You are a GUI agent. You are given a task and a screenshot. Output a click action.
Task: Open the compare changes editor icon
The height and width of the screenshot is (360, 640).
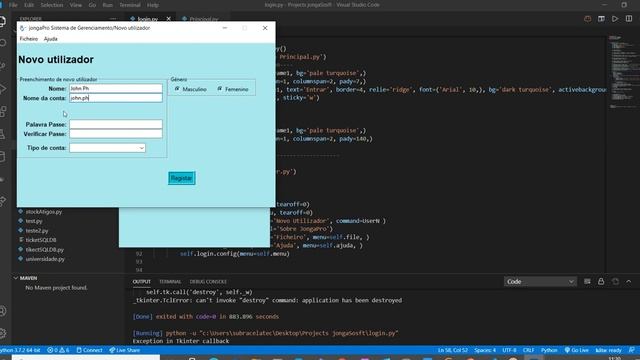tap(601, 19)
